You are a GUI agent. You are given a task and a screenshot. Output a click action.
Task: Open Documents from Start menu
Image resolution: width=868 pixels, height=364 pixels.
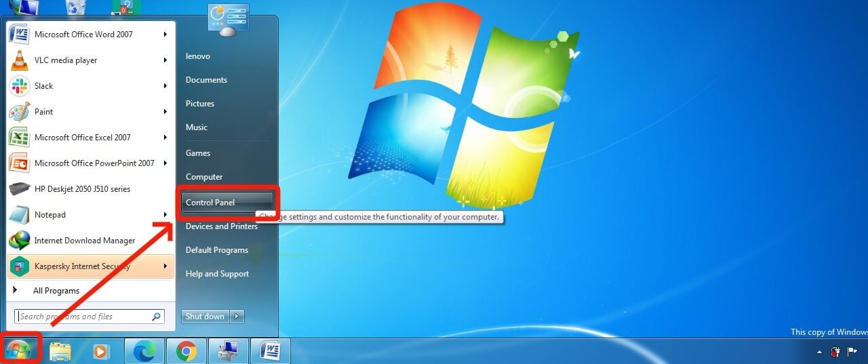(x=206, y=80)
